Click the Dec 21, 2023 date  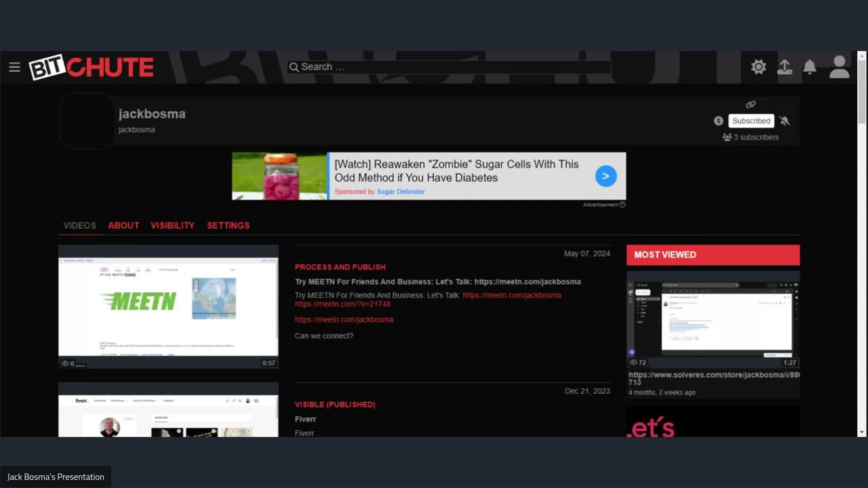point(587,391)
